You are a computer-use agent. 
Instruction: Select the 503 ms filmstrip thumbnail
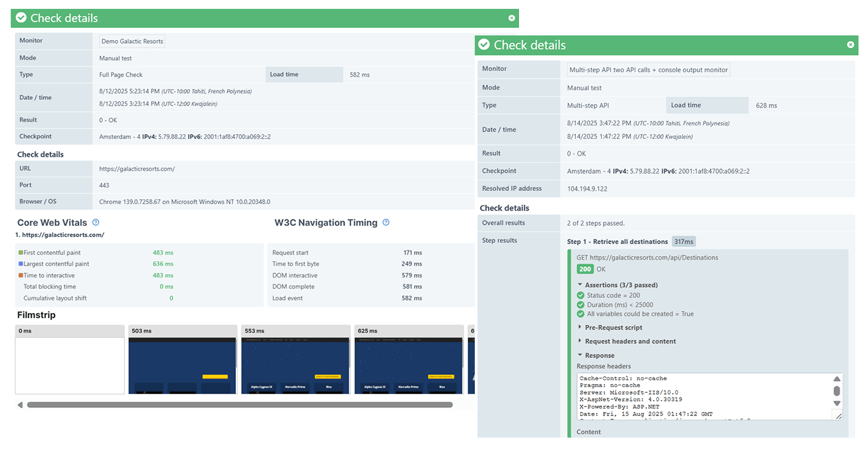(182, 362)
